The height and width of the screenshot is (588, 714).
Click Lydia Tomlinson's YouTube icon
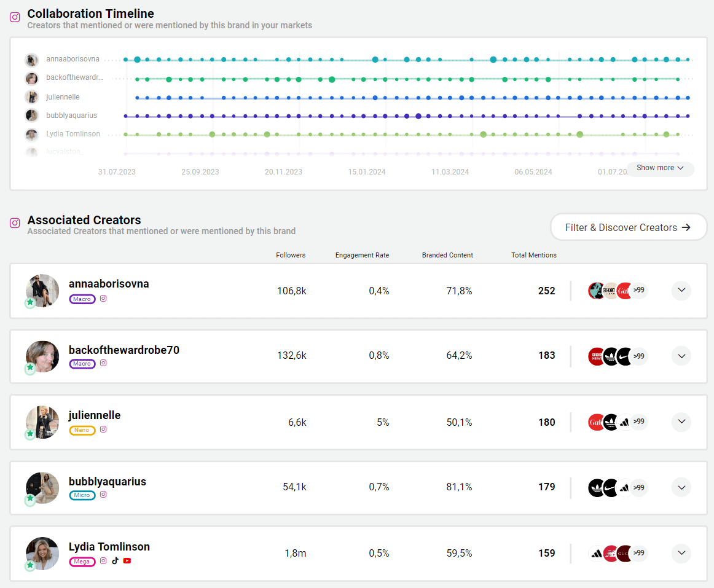[x=127, y=561]
